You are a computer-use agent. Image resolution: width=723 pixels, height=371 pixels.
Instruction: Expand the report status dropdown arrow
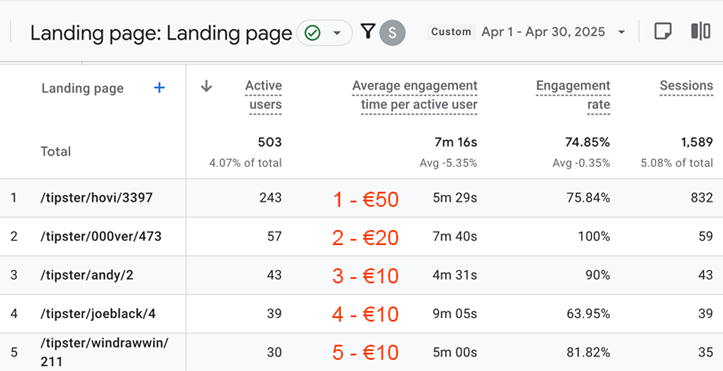click(337, 33)
